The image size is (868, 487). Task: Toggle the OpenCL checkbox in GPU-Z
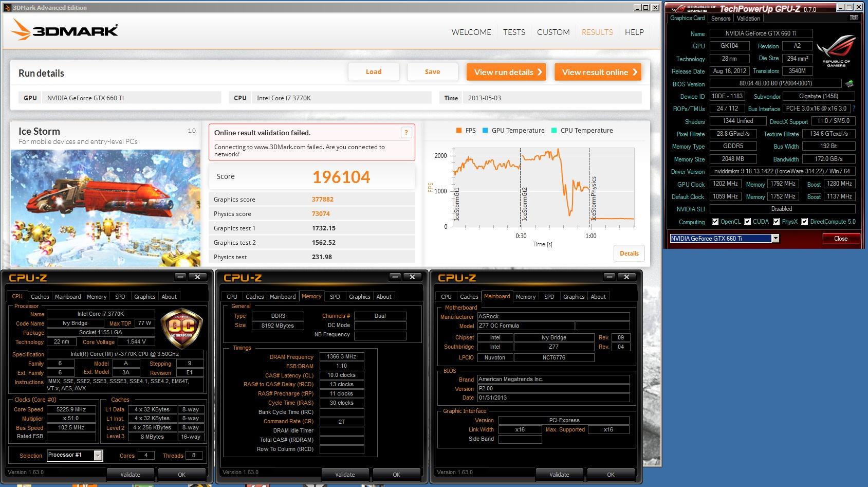click(715, 222)
